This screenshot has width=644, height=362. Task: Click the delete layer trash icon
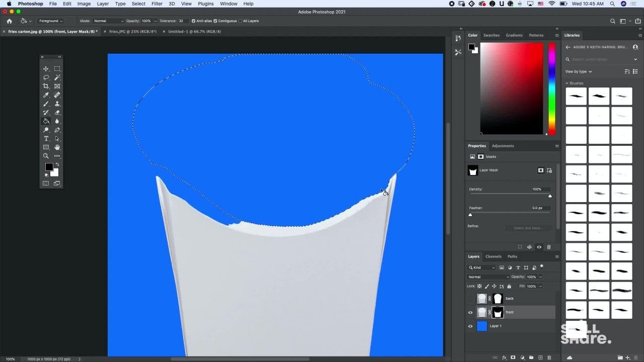549,357
